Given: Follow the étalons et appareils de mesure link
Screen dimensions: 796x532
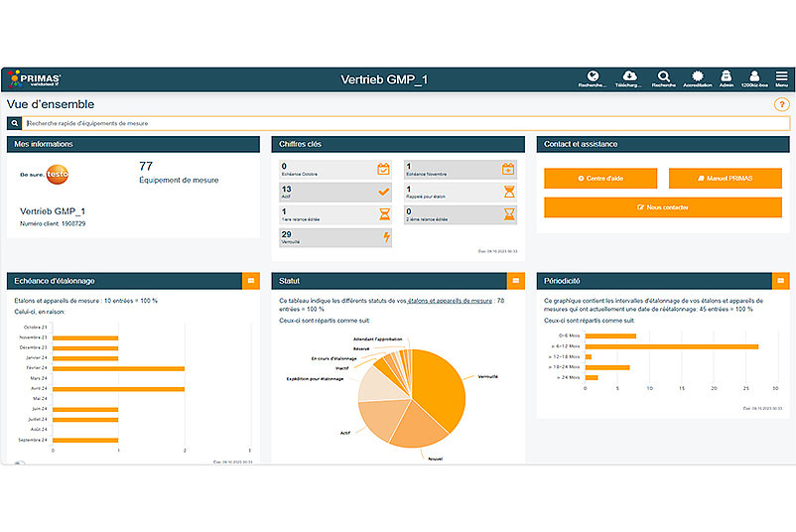Looking at the screenshot, I should 450,301.
